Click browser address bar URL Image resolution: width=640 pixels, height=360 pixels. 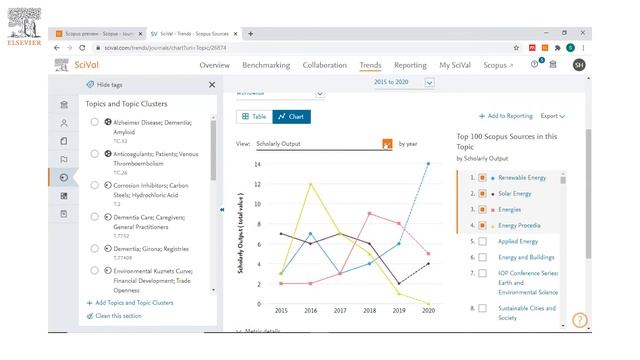pyautogui.click(x=165, y=48)
